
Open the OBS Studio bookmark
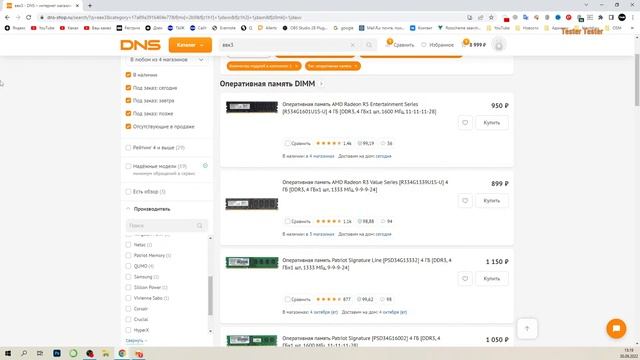pyautogui.click(x=305, y=28)
